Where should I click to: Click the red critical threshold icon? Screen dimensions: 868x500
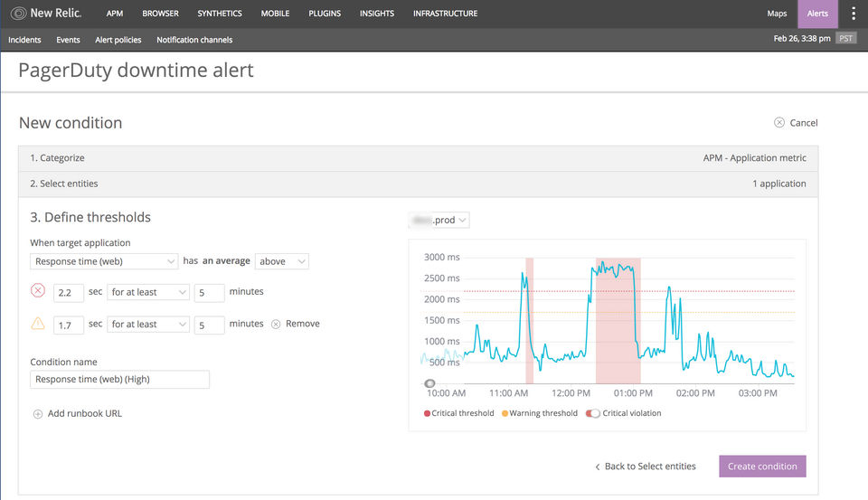(x=38, y=290)
